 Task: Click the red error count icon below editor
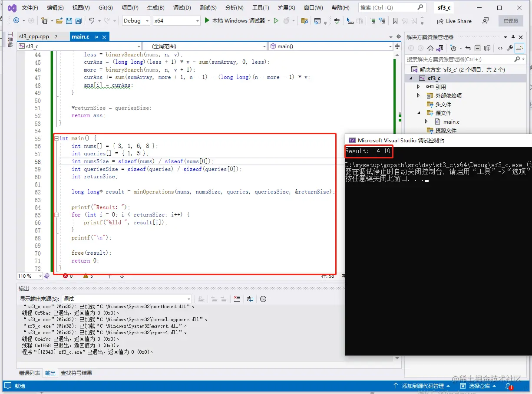pyautogui.click(x=66, y=276)
